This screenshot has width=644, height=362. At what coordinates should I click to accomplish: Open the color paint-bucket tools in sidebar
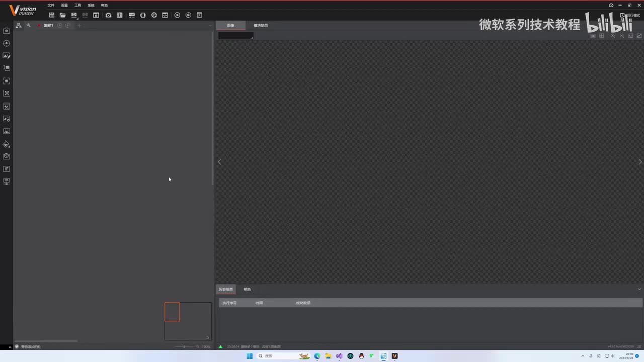click(7, 144)
